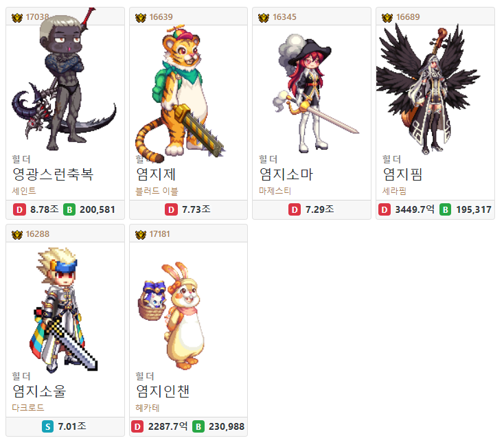
Task: Click the green B badge beside 230,988
Action: pos(198,427)
